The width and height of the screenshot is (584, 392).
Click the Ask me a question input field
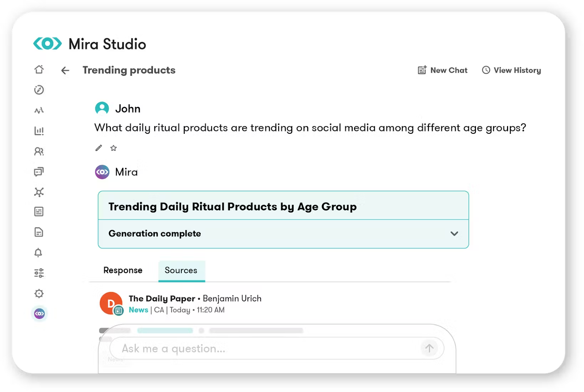pos(255,348)
